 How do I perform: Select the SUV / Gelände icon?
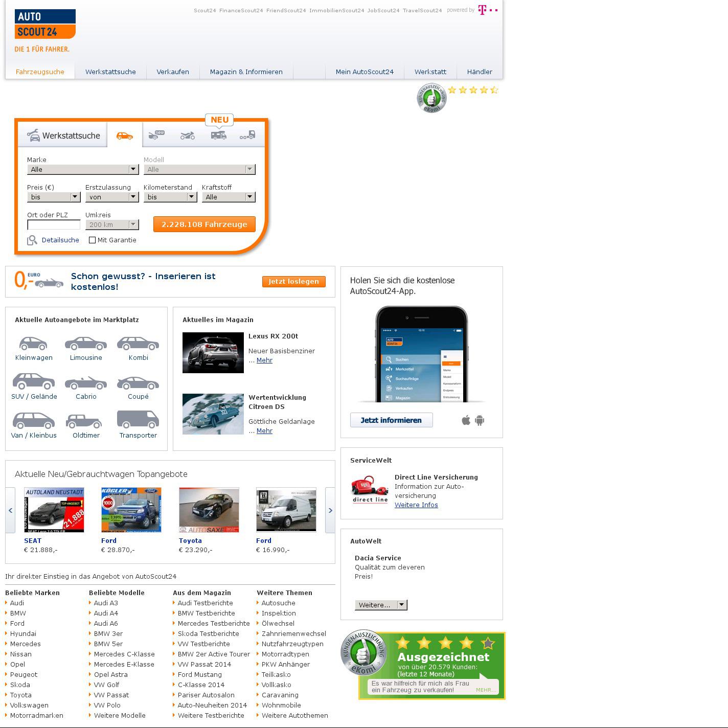(x=34, y=382)
